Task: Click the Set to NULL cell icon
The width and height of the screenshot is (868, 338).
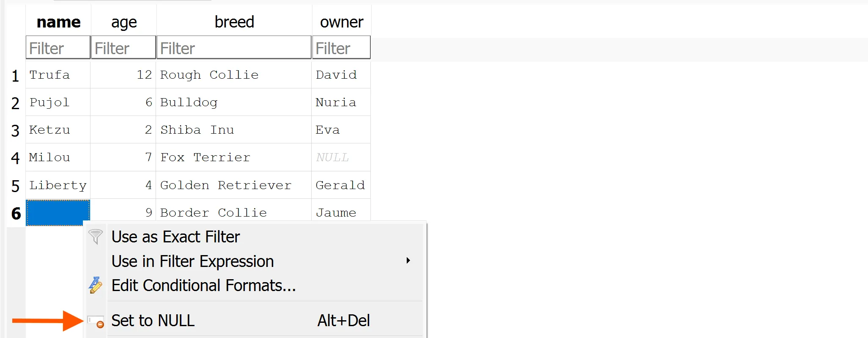Action: (x=96, y=321)
